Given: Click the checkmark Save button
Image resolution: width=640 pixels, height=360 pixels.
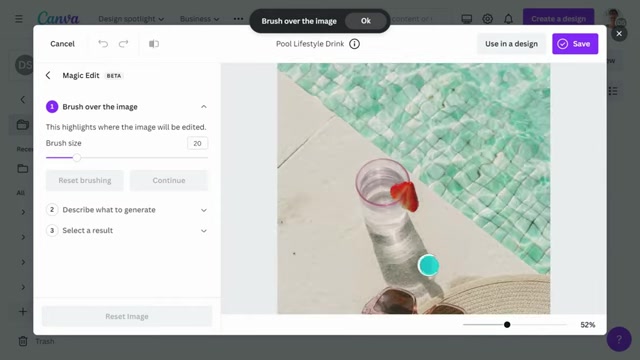Looking at the screenshot, I should coord(575,44).
